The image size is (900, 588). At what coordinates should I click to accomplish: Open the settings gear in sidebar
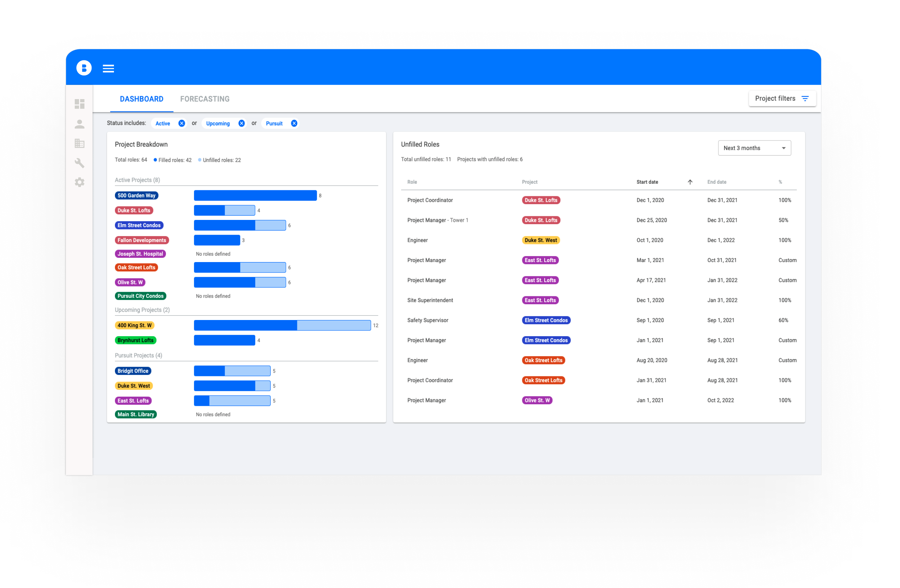click(x=79, y=183)
